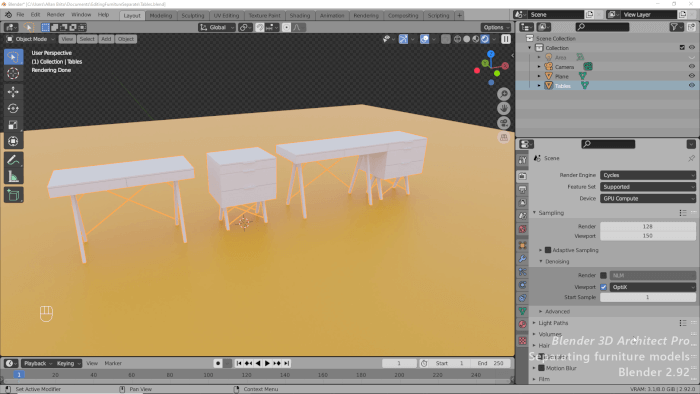The height and width of the screenshot is (394, 700).
Task: Enable the Denoising Render checkbox
Action: (604, 275)
